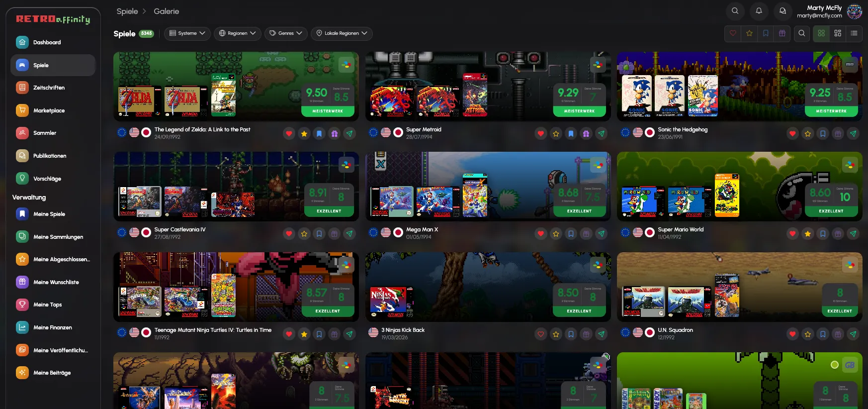The height and width of the screenshot is (409, 868).
Task: Share Sonic the Hedgehog via send icon
Action: [x=853, y=133]
